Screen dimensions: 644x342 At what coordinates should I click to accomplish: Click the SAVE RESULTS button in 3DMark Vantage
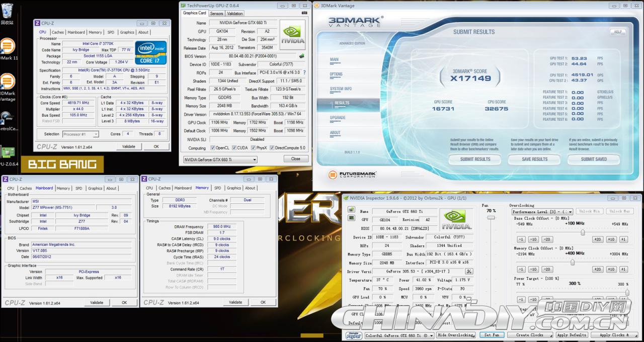(534, 159)
